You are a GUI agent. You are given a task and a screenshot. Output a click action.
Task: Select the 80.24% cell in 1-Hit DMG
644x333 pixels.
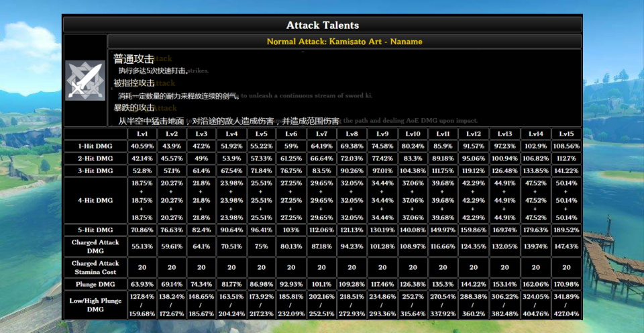413,146
